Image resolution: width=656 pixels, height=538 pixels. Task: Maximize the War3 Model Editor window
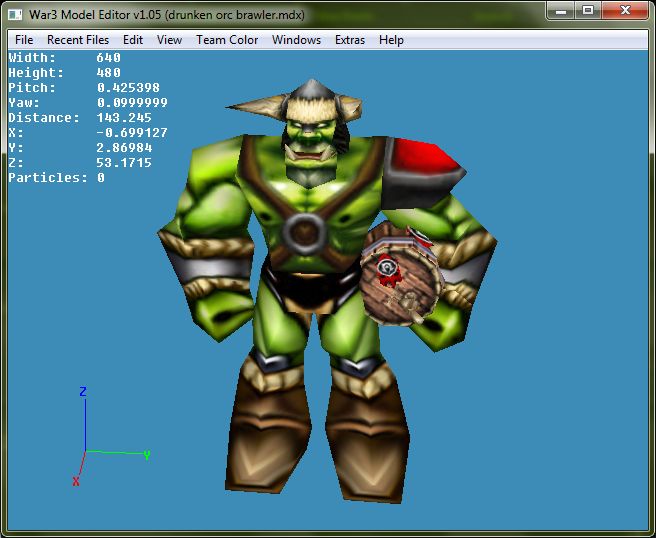588,10
